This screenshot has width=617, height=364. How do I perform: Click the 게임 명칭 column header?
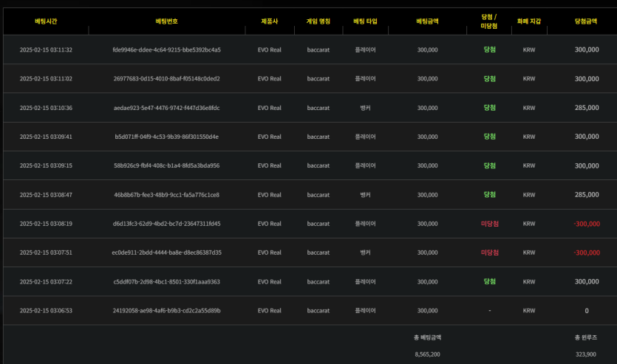(318, 21)
